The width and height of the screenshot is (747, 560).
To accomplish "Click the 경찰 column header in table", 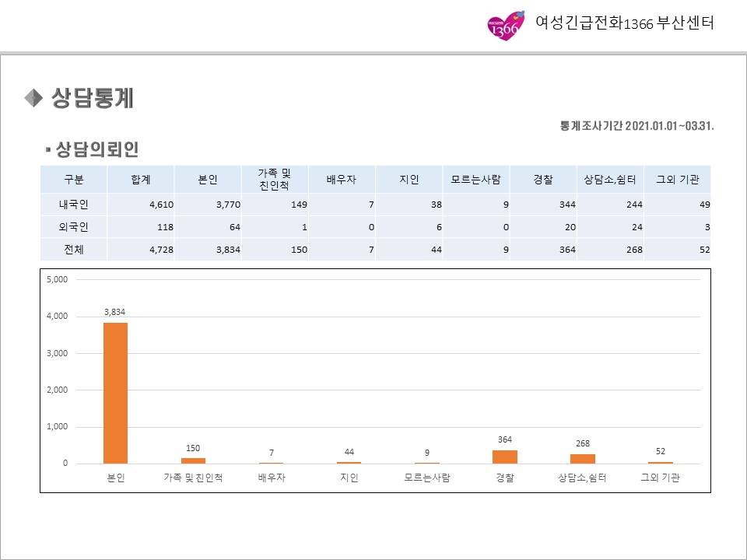I will point(543,180).
